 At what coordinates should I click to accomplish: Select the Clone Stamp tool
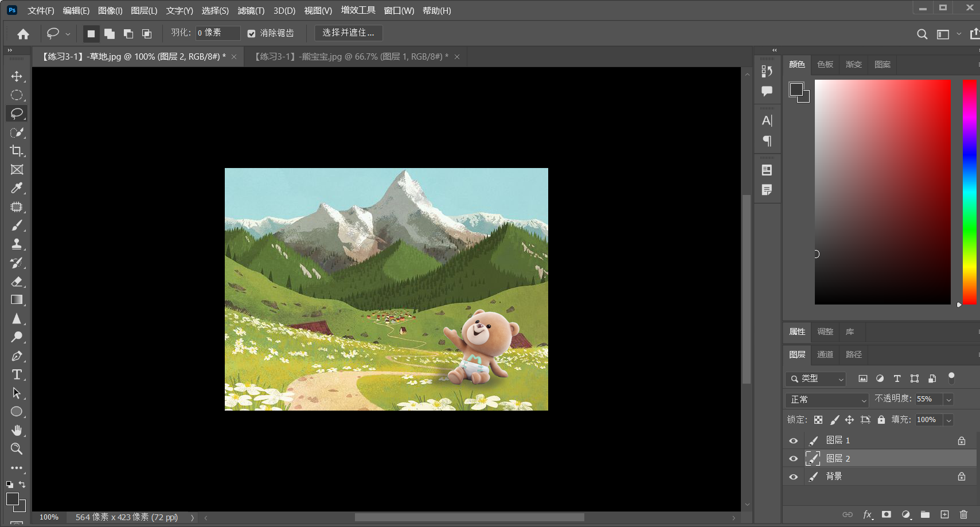click(x=17, y=244)
